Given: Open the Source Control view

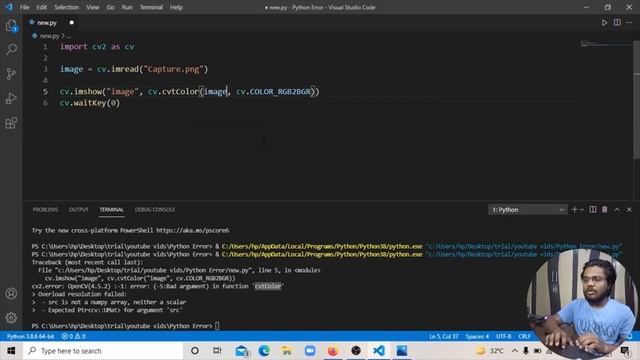Looking at the screenshot, I should [x=11, y=74].
